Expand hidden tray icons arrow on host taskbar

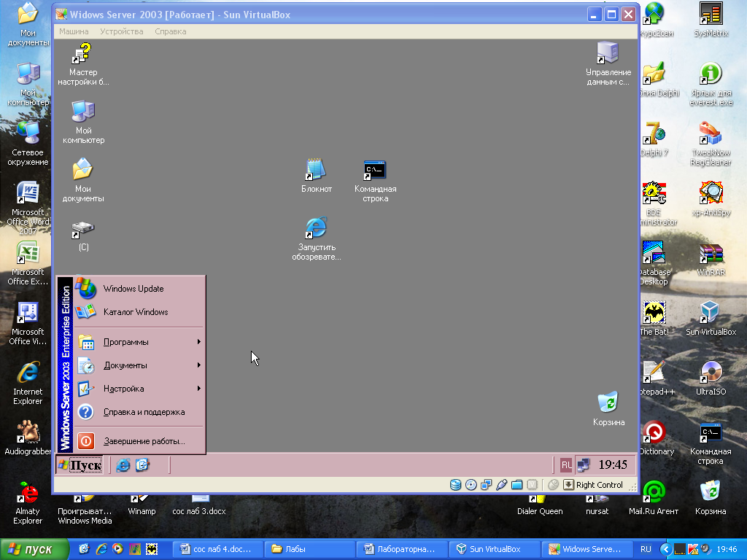click(665, 549)
